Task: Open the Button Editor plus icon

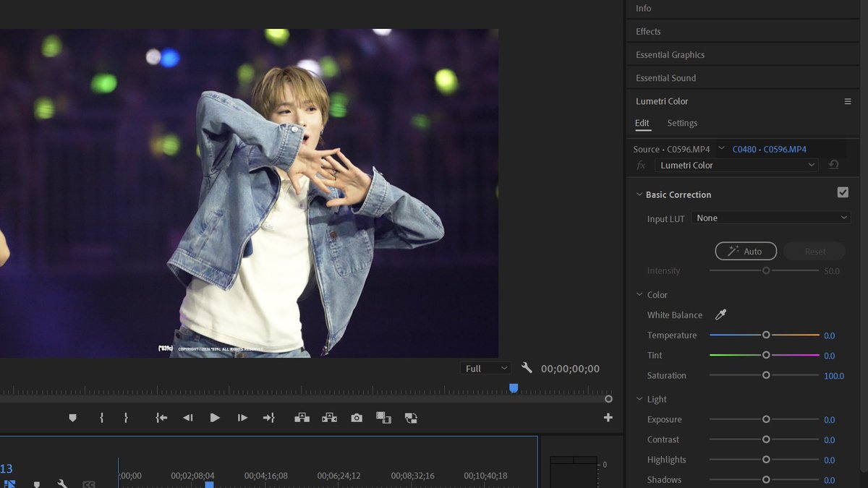Action: coord(608,418)
